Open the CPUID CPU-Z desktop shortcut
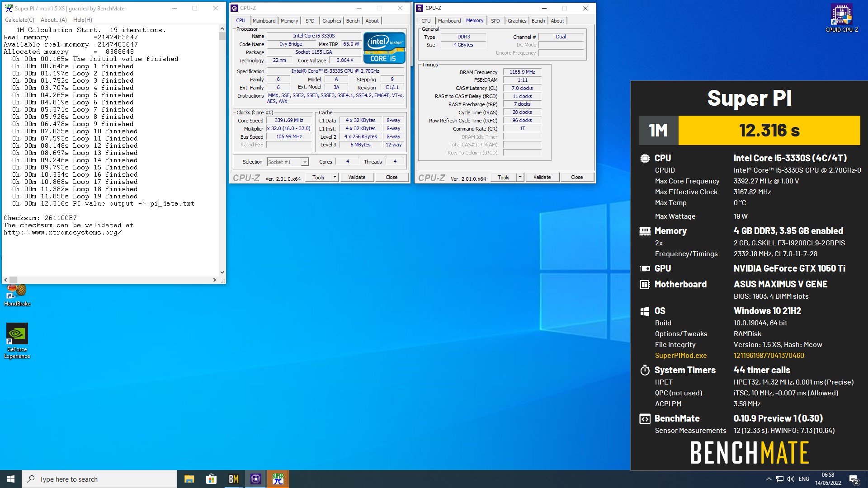 click(x=841, y=18)
